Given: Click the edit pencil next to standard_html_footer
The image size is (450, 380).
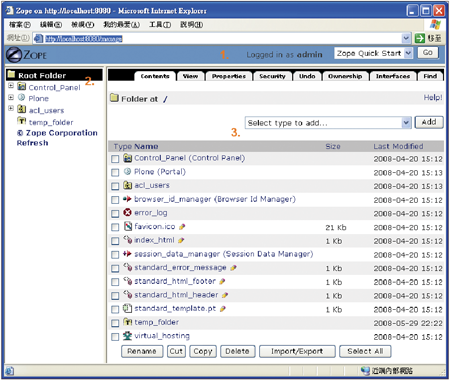Looking at the screenshot, I should click(x=222, y=281).
